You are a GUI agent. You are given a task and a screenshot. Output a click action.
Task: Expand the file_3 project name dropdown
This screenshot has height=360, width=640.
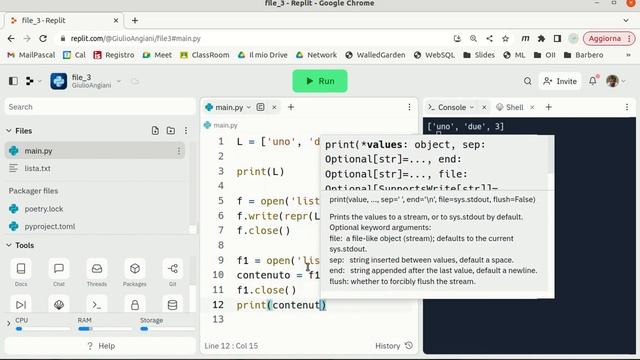click(118, 81)
